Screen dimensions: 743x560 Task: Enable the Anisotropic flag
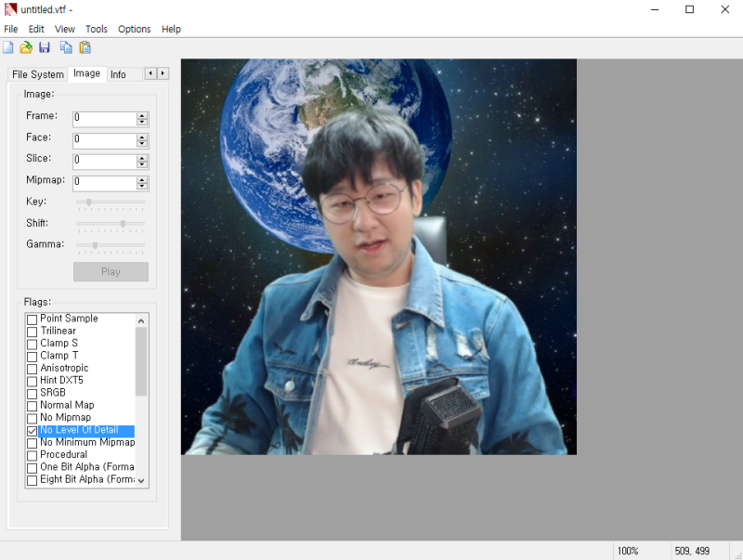pos(32,369)
